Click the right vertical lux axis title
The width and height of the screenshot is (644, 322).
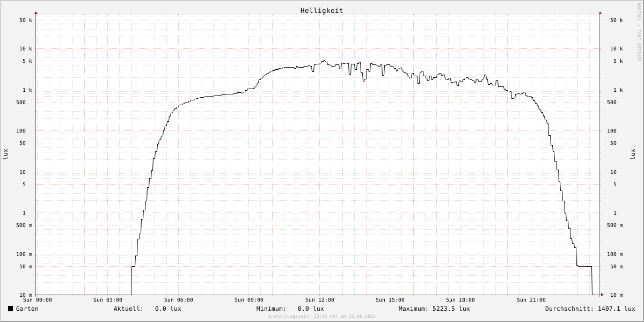(633, 154)
